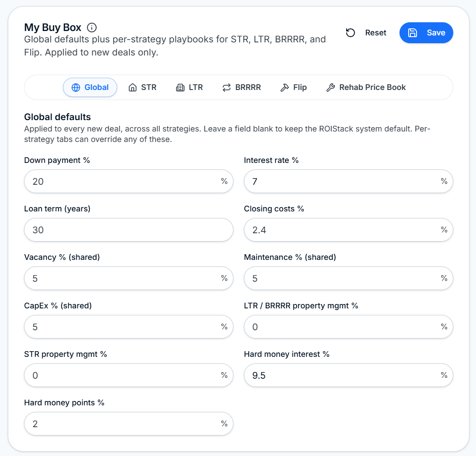The image size is (476, 456).
Task: Edit the Interest rate % input
Action: [x=348, y=181]
